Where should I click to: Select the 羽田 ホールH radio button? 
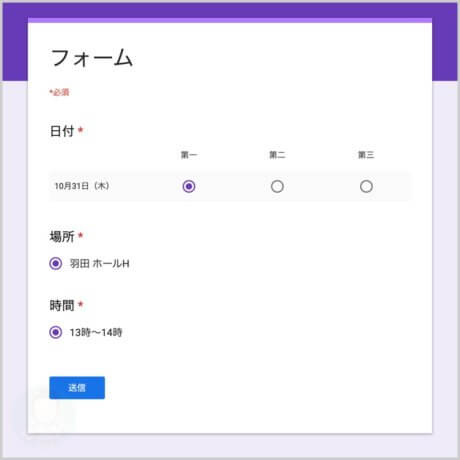click(x=56, y=263)
